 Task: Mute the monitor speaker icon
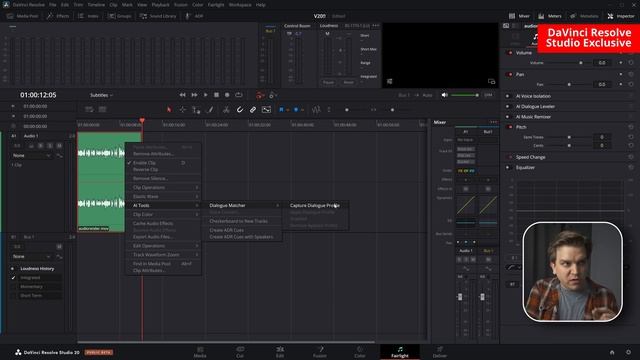[x=444, y=95]
